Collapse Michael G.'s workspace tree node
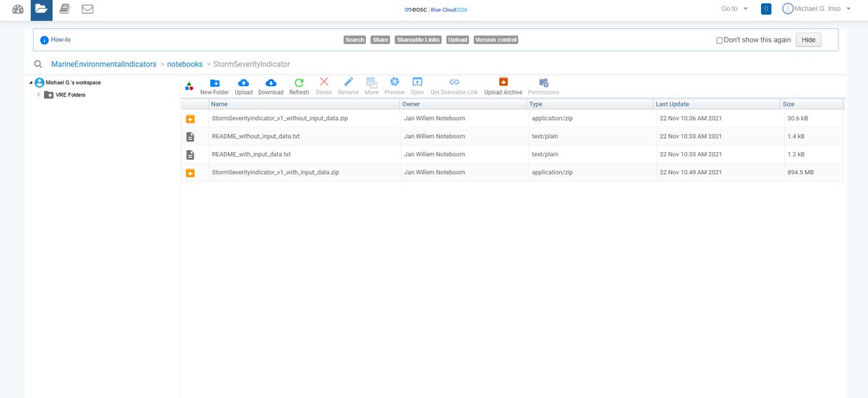Screen dimensions: 868x398 pos(31,82)
